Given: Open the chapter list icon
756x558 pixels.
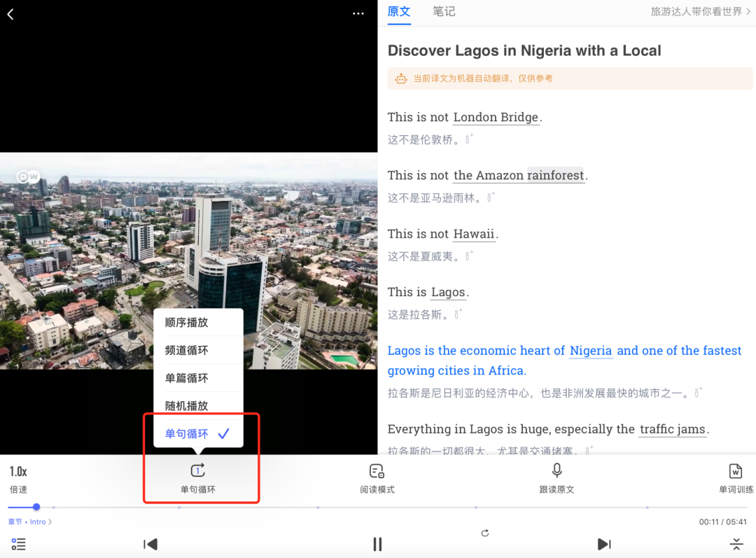Looking at the screenshot, I should pos(18,544).
